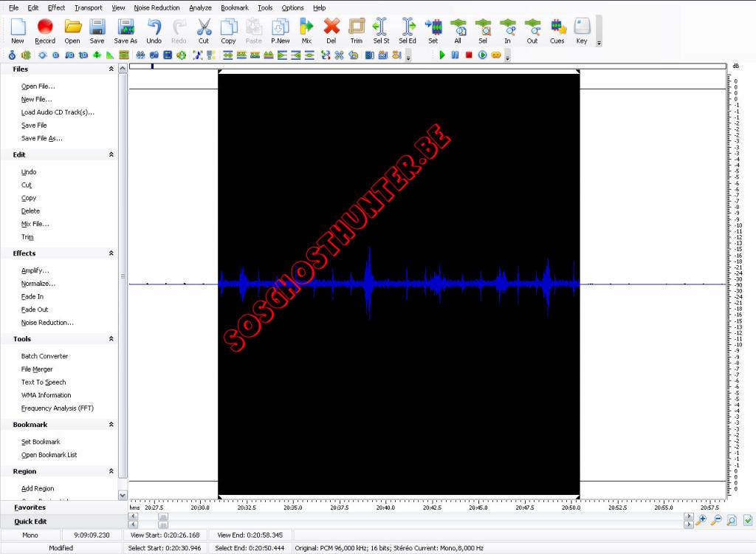Click the zoom out magnifier near horizontal scrollbar
This screenshot has height=554, width=756.
pyautogui.click(x=716, y=520)
